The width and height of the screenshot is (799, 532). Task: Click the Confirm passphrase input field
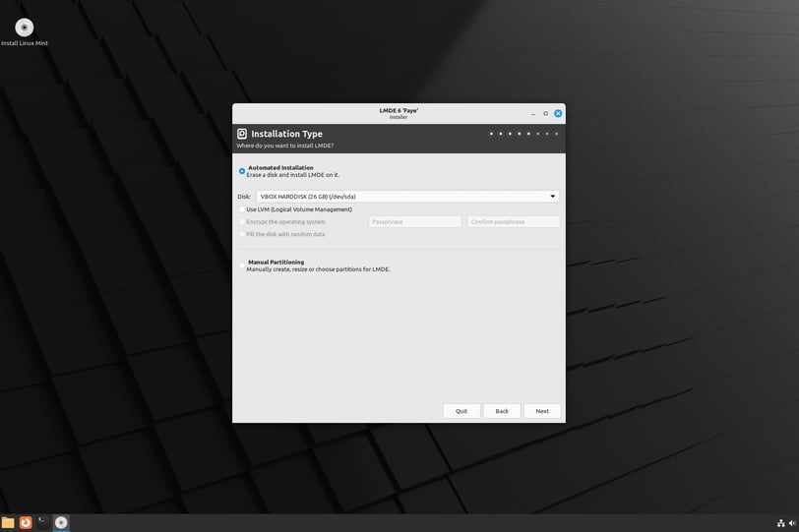click(513, 222)
